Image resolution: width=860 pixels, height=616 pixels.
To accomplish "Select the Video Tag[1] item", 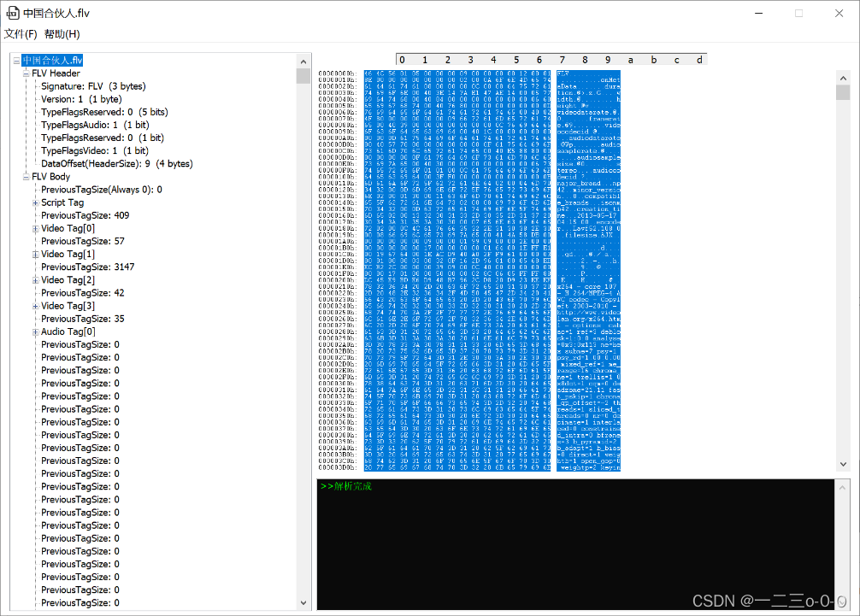I will (x=68, y=254).
